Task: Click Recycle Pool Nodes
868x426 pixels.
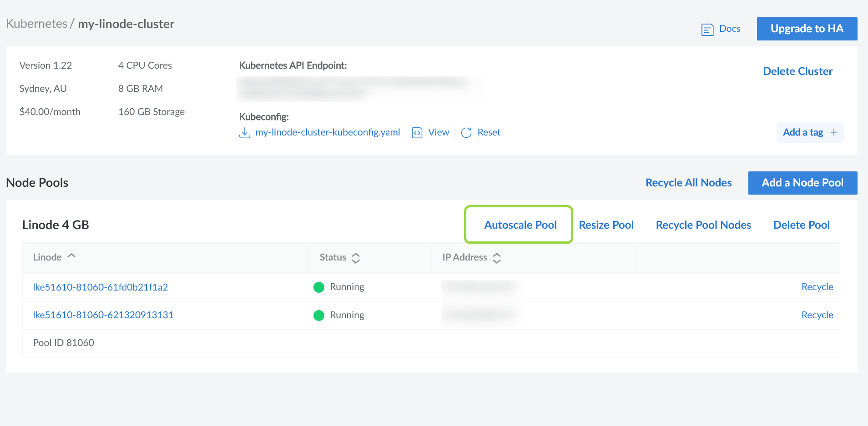Action: click(703, 225)
